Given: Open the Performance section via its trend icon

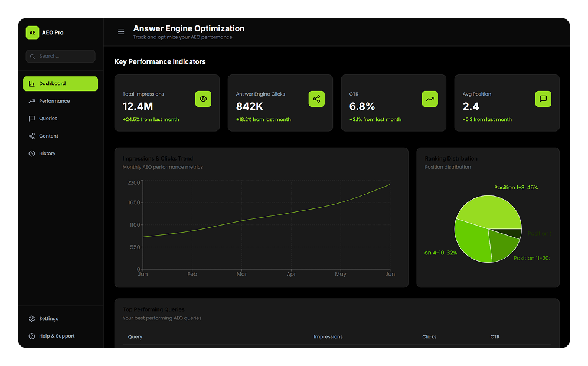Looking at the screenshot, I should click(31, 101).
